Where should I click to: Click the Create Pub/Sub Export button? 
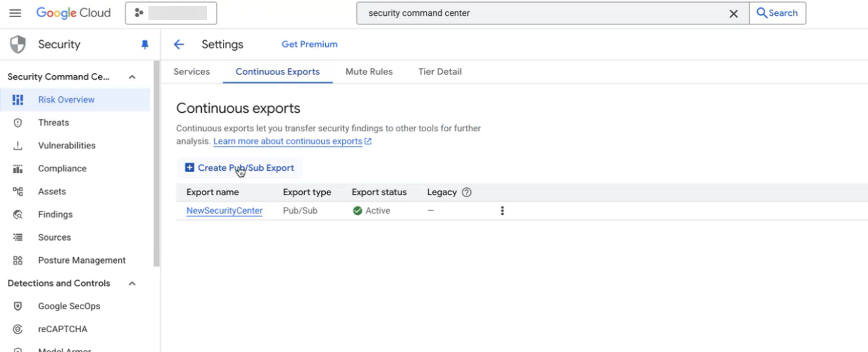[x=239, y=168]
